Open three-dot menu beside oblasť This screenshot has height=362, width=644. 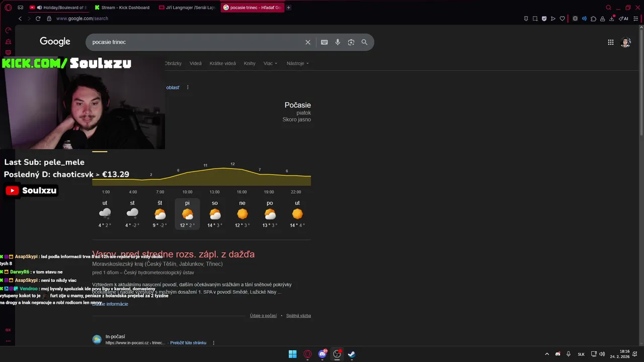188,87
